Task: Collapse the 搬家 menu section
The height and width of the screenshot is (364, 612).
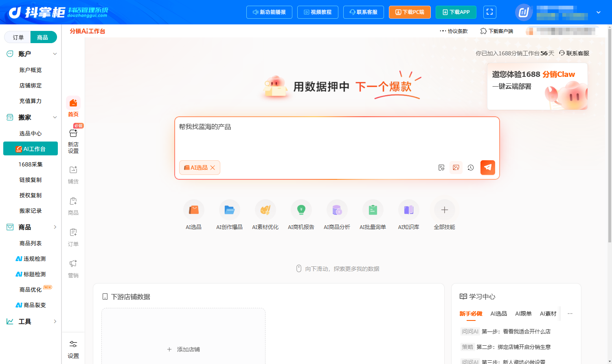Action: (x=55, y=117)
